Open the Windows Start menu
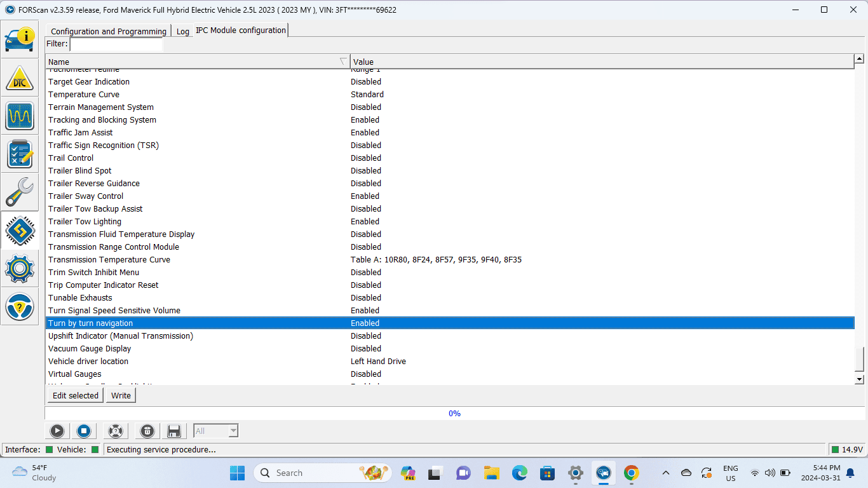 point(237,473)
